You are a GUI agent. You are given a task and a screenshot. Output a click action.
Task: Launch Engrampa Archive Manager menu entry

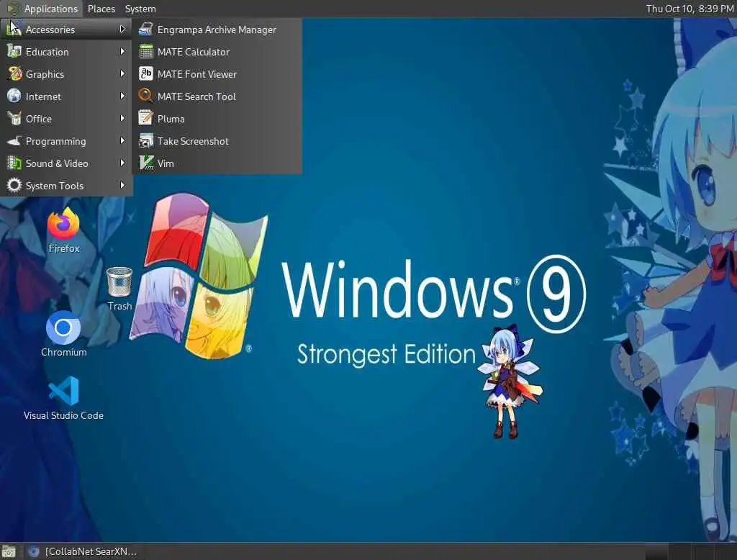217,30
